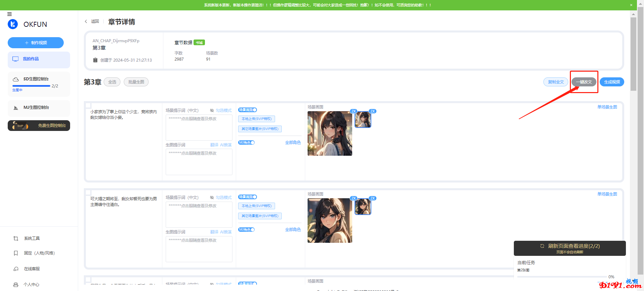Click AI推演 in the first scene
The height and width of the screenshot is (291, 644).
(x=226, y=145)
